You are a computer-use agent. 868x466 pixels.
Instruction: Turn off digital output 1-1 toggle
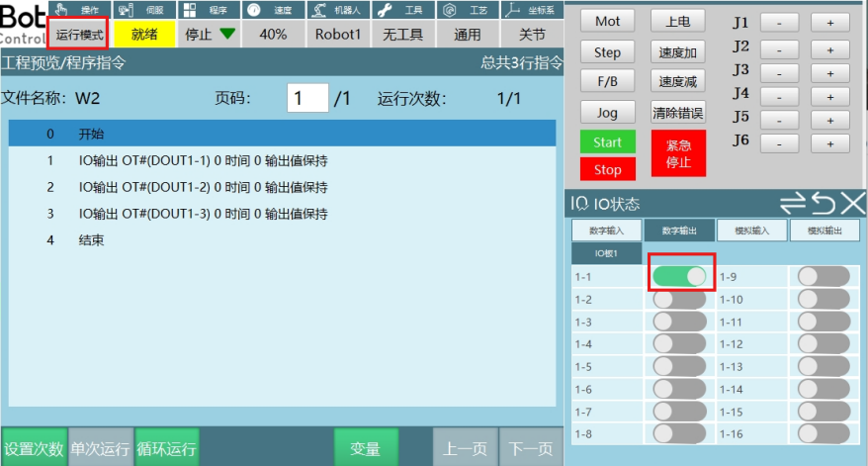tap(679, 276)
